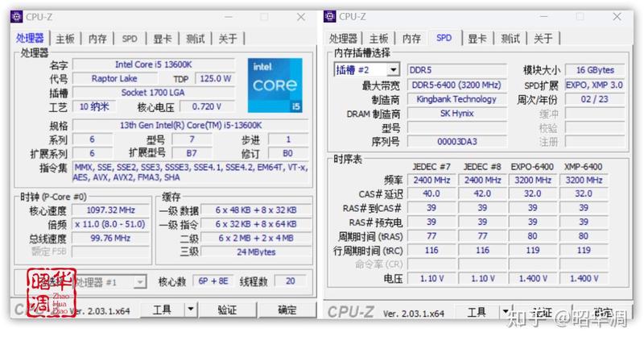Minimize the right CPU-Z window

[544, 16]
